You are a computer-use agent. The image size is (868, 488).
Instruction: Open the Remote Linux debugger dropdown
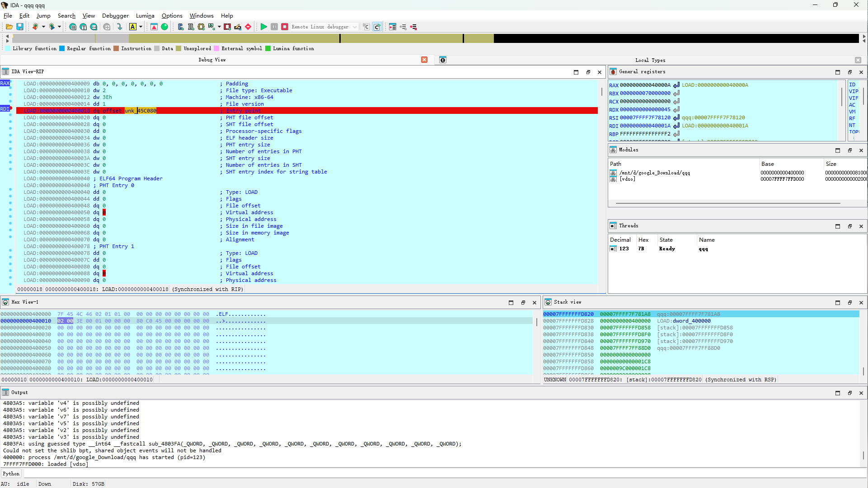tap(355, 27)
